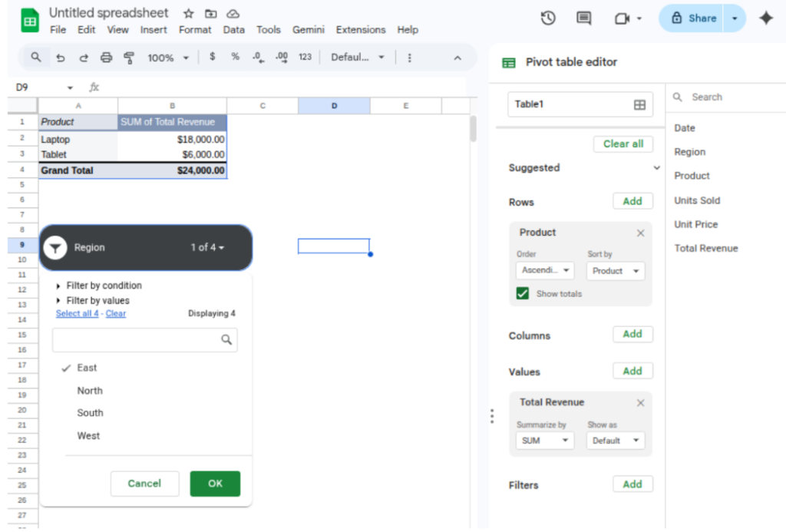Expand the Filter by condition section
Image resolution: width=786 pixels, height=532 pixels.
point(103,286)
